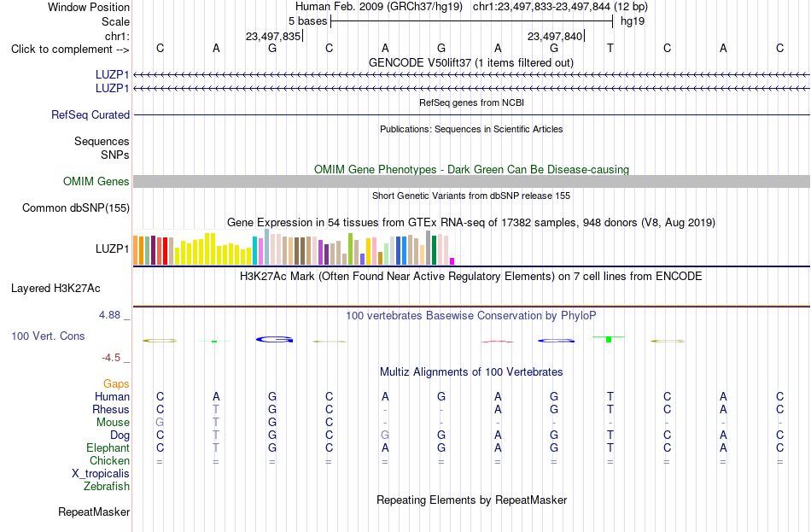Click the 'hg19' label next to the scale bar
Screen dimensions: 811x532
(x=633, y=21)
